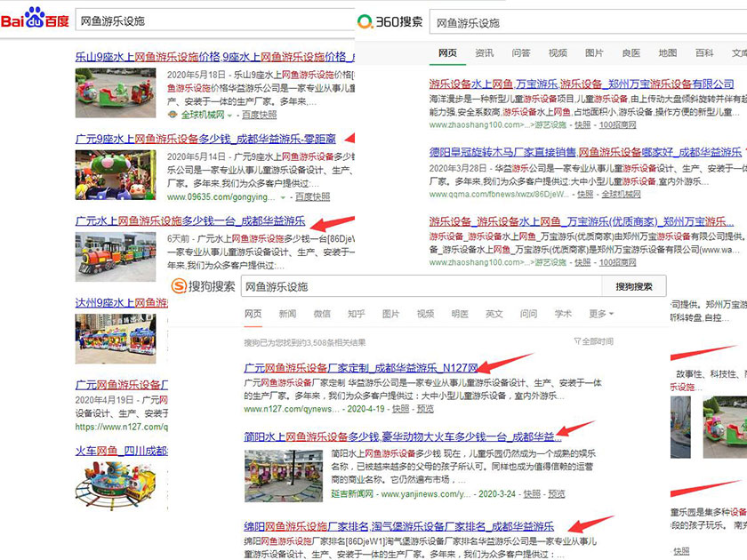Open the 广元9座水上网鱼游乐设备多少钱 result
This screenshot has height=560, width=747.
coord(205,139)
